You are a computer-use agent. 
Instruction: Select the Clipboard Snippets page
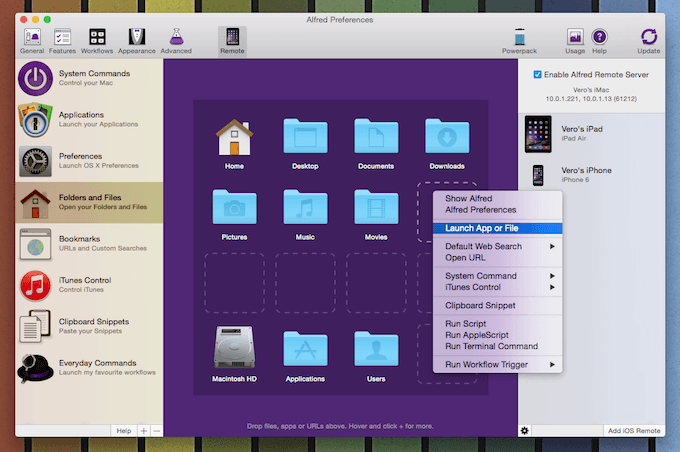89,327
